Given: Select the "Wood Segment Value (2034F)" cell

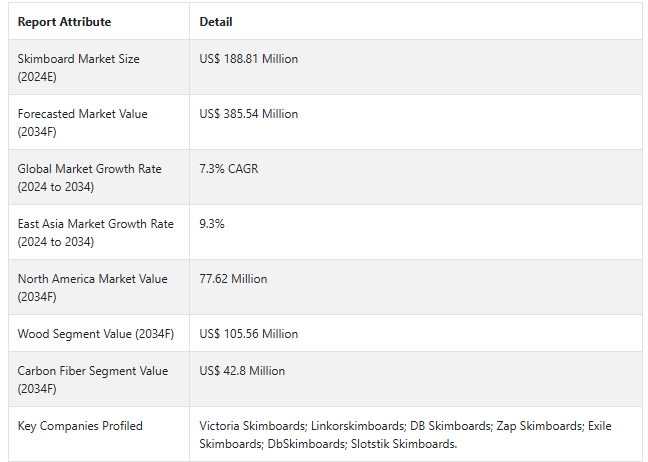Looking at the screenshot, I should tap(95, 334).
